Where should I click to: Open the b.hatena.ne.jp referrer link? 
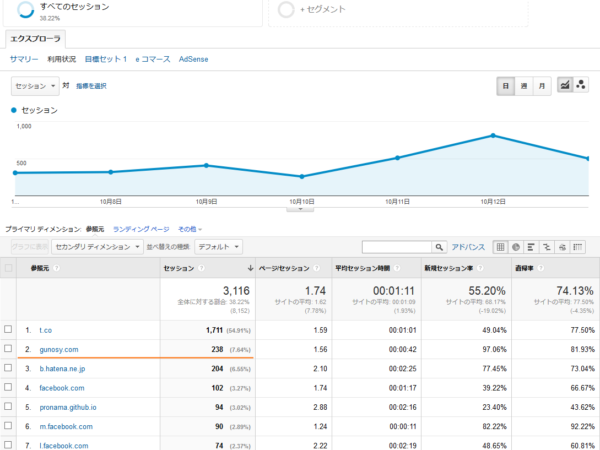coord(62,369)
